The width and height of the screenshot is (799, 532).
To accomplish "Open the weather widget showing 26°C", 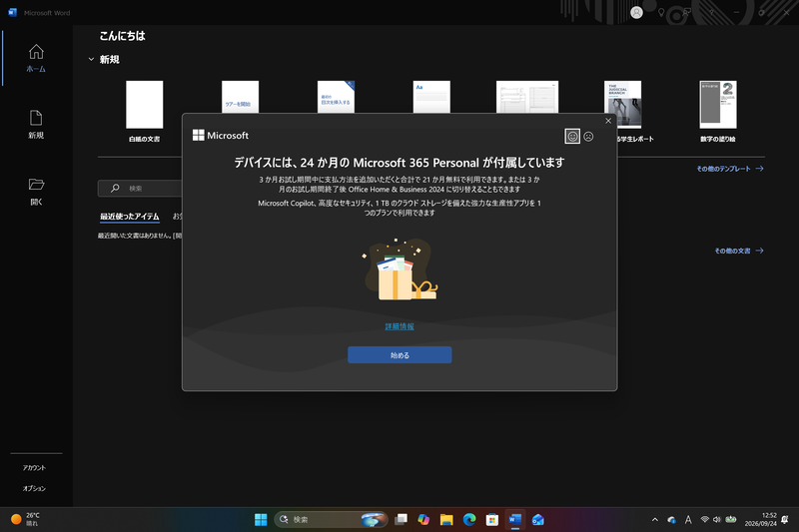I will 26,519.
